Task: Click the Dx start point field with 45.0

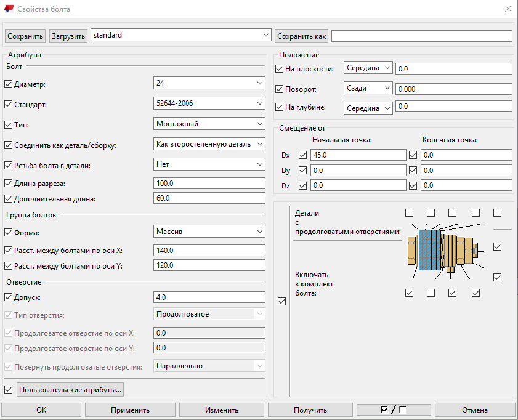Action: (x=358, y=155)
